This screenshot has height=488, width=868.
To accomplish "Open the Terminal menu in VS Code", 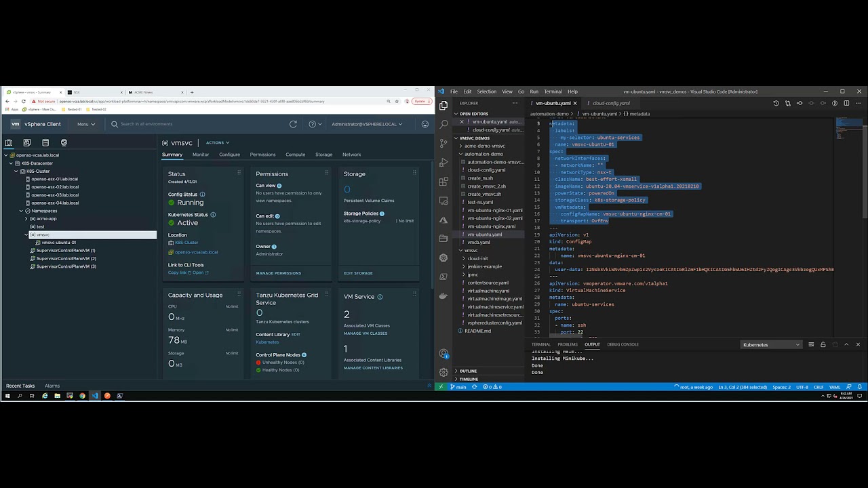I will point(553,91).
